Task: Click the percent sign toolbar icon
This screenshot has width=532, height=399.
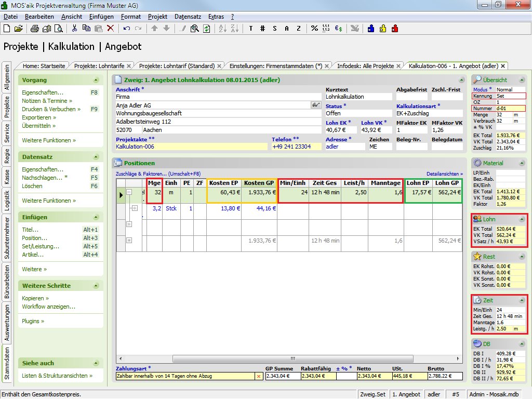Action: pos(314,29)
